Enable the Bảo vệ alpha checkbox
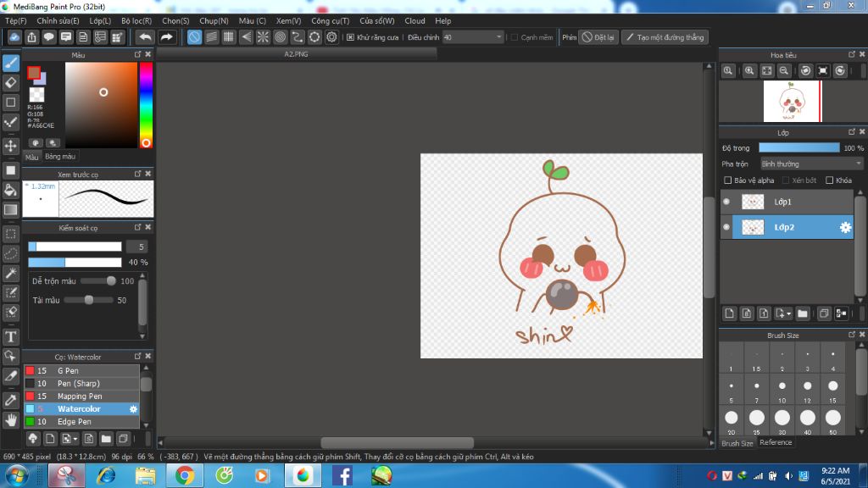 [728, 180]
